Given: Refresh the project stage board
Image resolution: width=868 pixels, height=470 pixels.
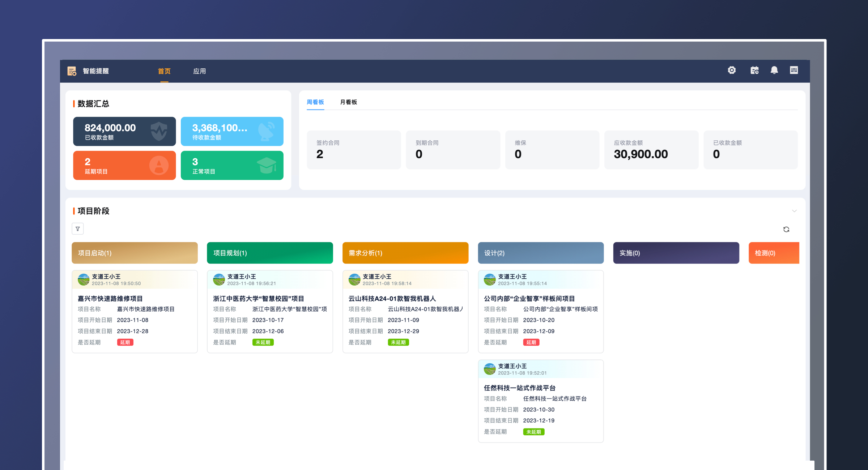Looking at the screenshot, I should click(786, 230).
